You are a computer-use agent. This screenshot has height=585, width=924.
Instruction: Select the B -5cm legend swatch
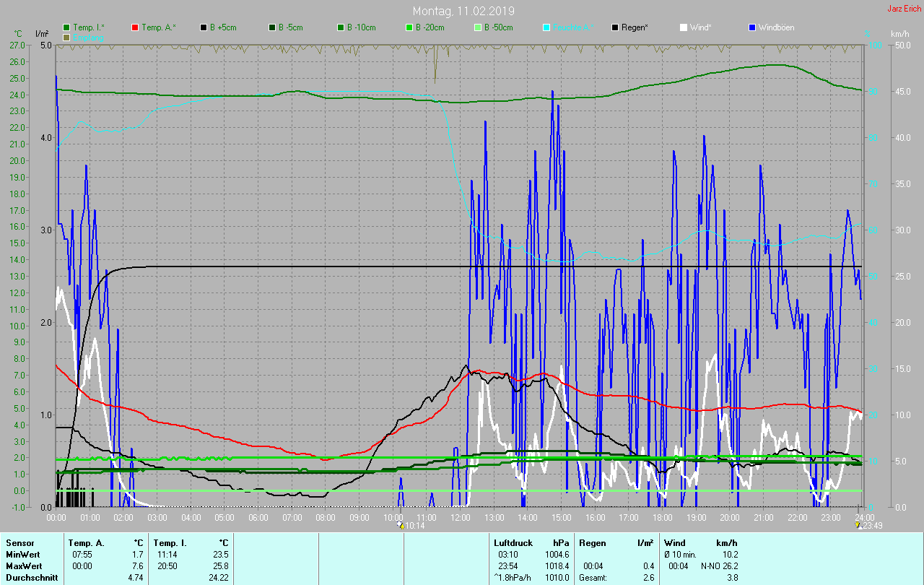[273, 27]
